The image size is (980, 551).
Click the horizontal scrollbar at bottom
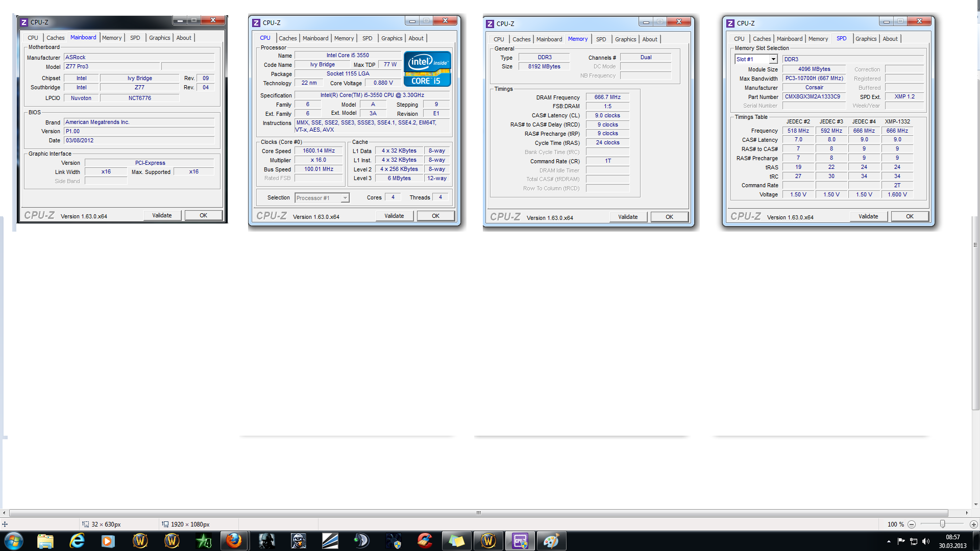click(478, 513)
